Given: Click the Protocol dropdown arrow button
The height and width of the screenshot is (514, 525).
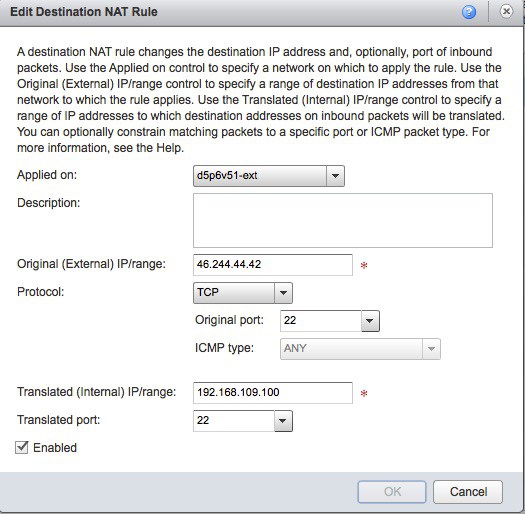Looking at the screenshot, I should point(283,293).
